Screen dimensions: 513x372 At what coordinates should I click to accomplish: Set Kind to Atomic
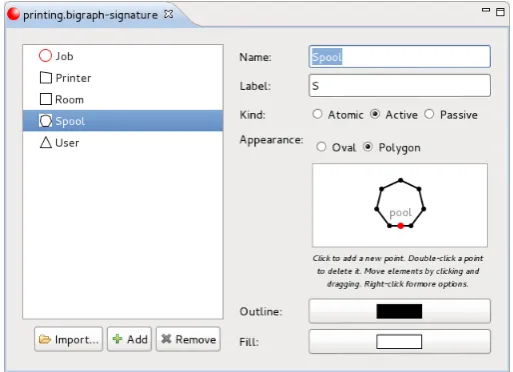(x=317, y=114)
